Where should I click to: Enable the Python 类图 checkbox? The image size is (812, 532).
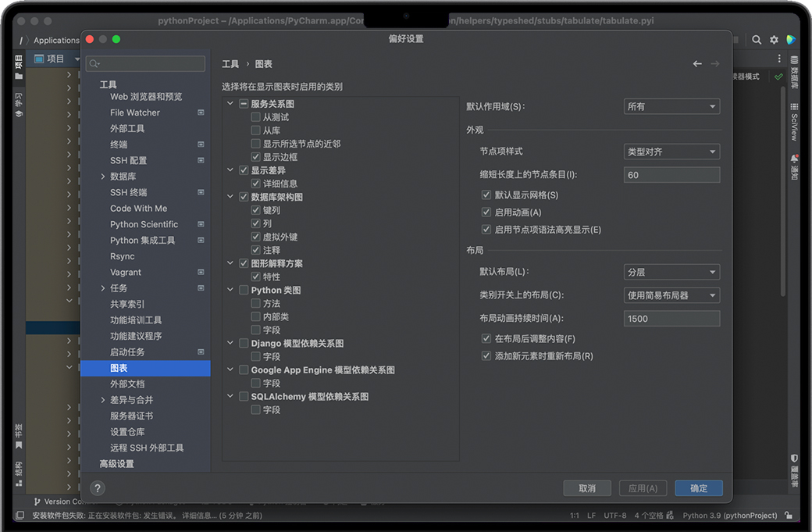point(244,291)
